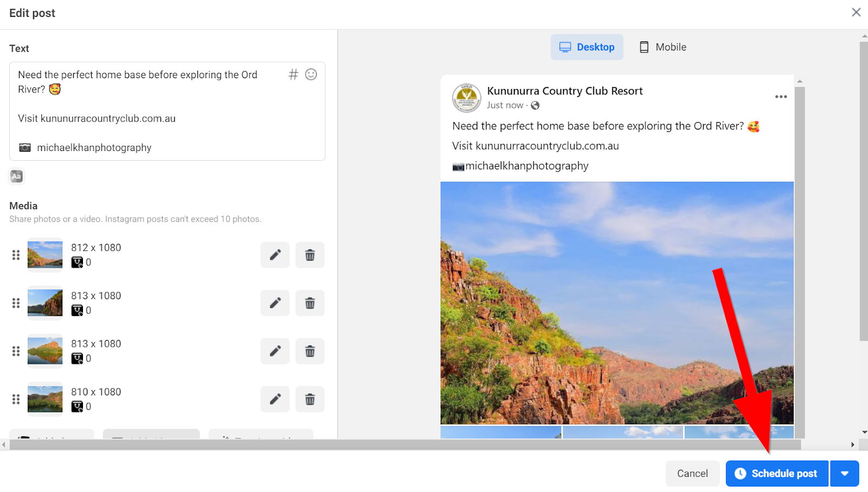Screen dimensions: 868x492
Task: Click drag handle of second 813 x 1080 row
Action: 16,351
